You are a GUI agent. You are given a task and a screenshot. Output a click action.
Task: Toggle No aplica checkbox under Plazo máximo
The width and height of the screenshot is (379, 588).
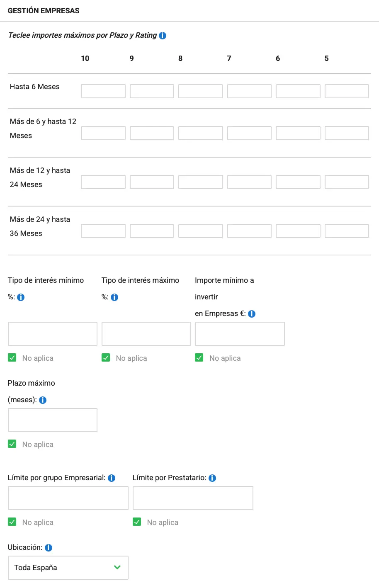coord(12,444)
